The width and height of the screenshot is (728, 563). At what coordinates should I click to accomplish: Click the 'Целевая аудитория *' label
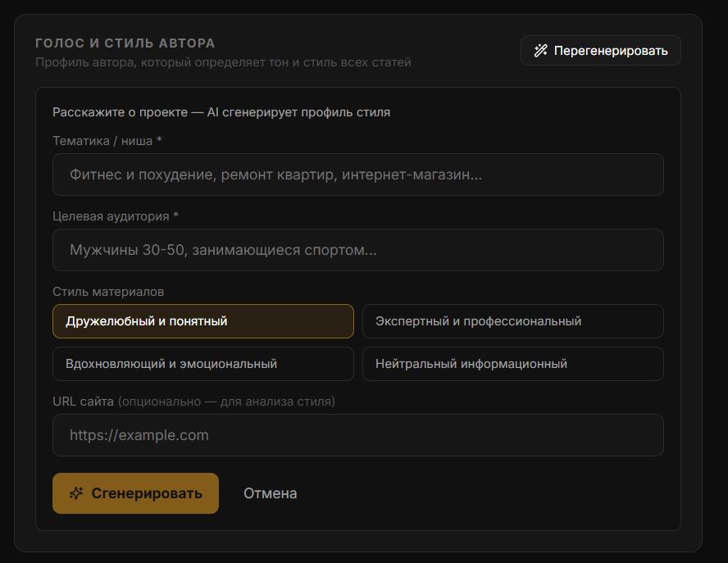tap(116, 216)
